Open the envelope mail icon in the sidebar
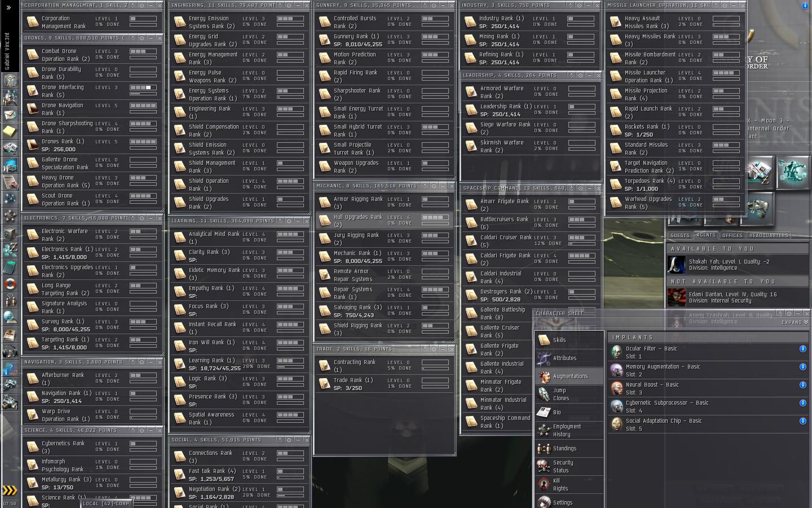The width and height of the screenshot is (812, 508). [x=10, y=115]
